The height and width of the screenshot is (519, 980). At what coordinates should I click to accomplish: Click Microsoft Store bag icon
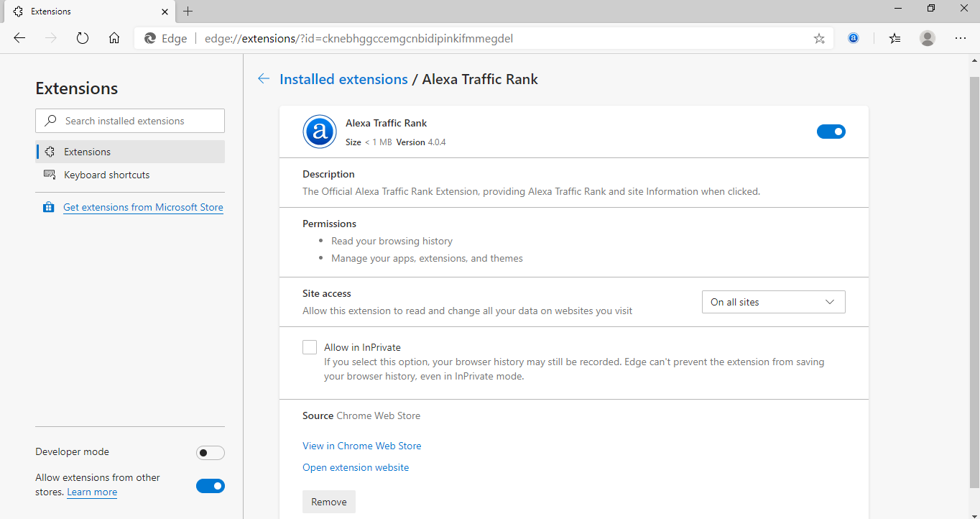point(48,207)
